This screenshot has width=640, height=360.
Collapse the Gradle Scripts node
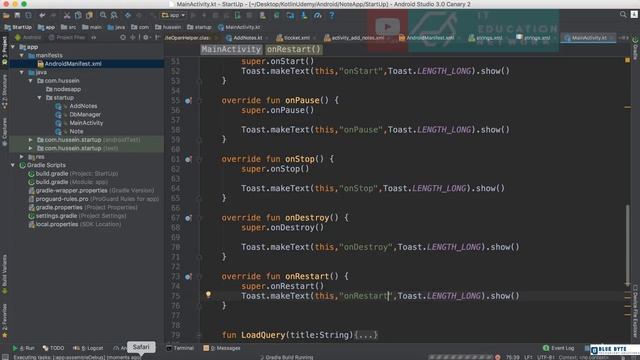click(13, 165)
